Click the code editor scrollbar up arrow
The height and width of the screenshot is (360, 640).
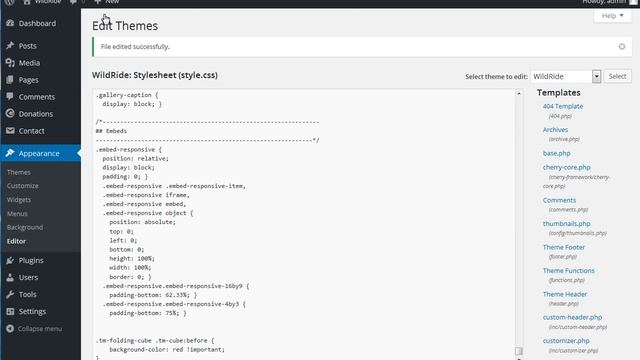tap(519, 93)
